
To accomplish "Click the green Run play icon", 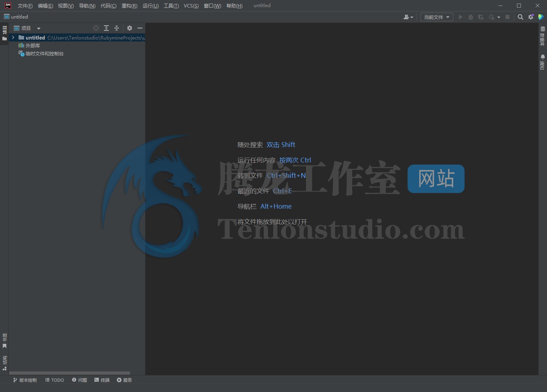I will coord(460,17).
